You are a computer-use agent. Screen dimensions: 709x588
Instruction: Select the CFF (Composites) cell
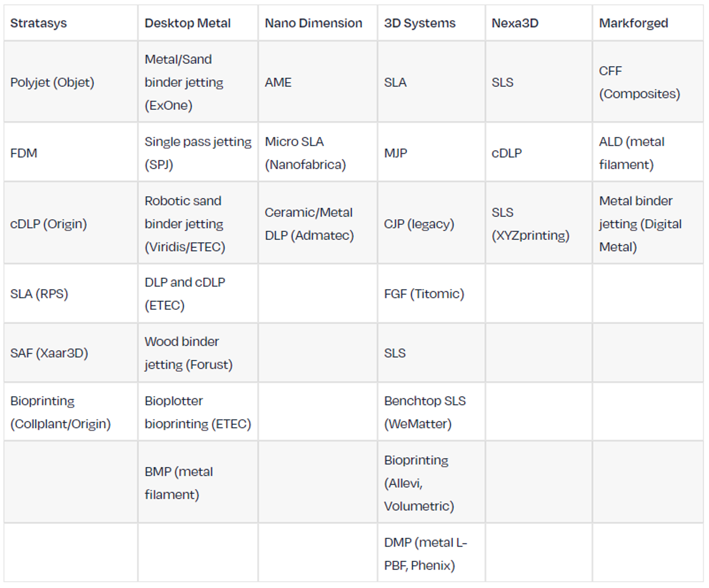tap(648, 82)
